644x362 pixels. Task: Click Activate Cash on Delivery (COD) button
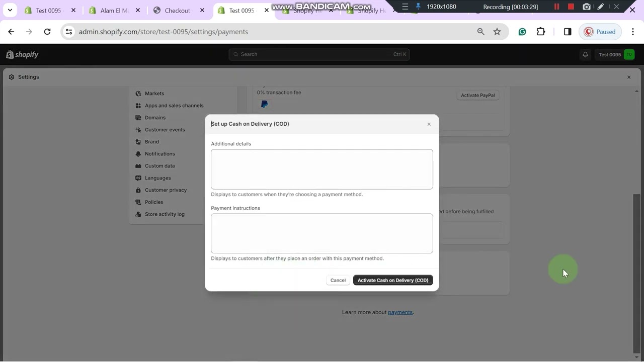(393, 280)
